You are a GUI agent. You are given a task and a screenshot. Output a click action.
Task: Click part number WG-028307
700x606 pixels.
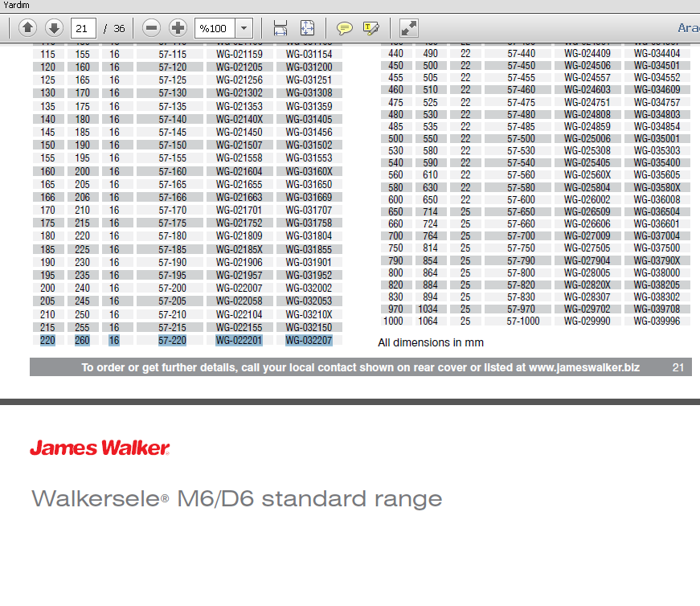click(587, 297)
